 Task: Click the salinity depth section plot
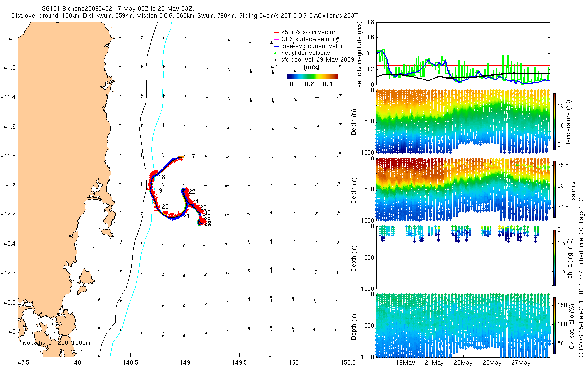pyautogui.click(x=463, y=189)
